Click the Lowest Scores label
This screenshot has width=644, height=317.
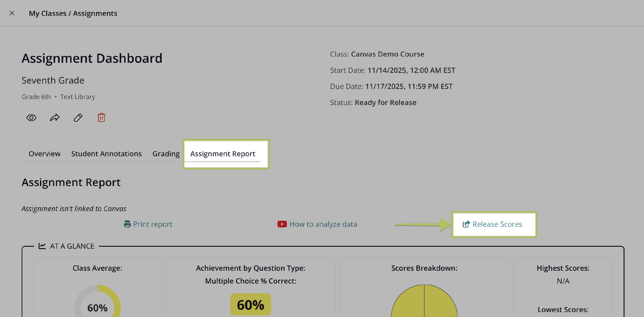point(563,309)
